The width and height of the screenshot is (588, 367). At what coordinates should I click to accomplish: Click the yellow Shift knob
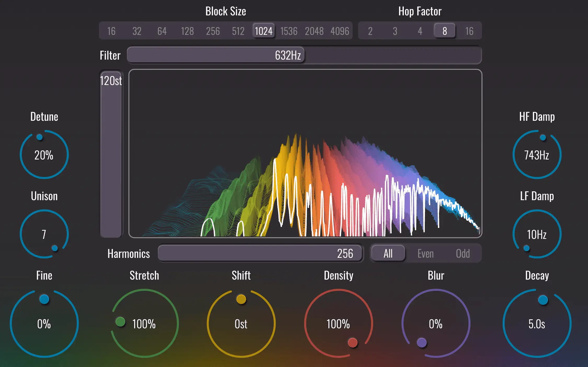click(241, 323)
